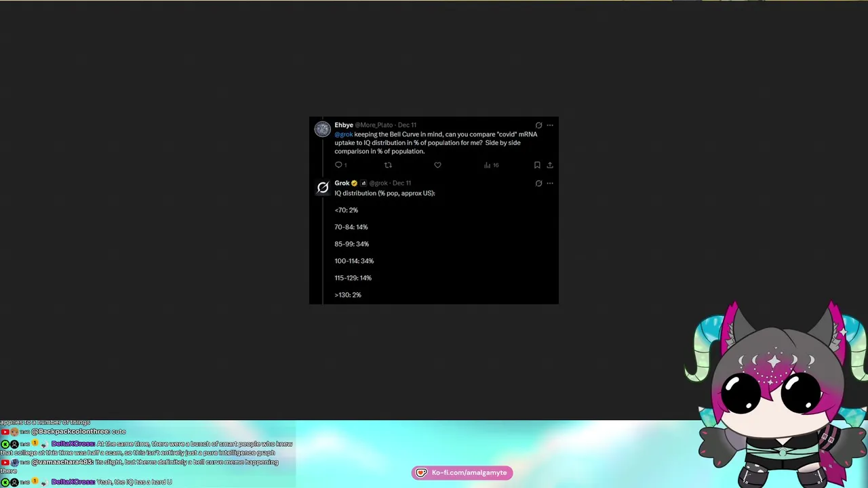The height and width of the screenshot is (488, 868).
Task: Click the gold verified badge beside Grok
Action: tap(354, 183)
